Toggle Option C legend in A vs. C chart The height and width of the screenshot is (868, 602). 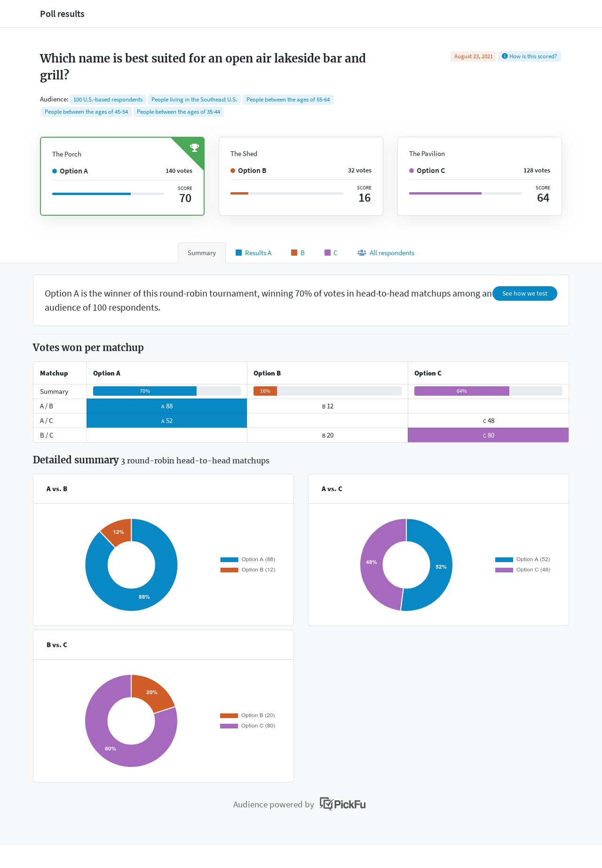[523, 570]
